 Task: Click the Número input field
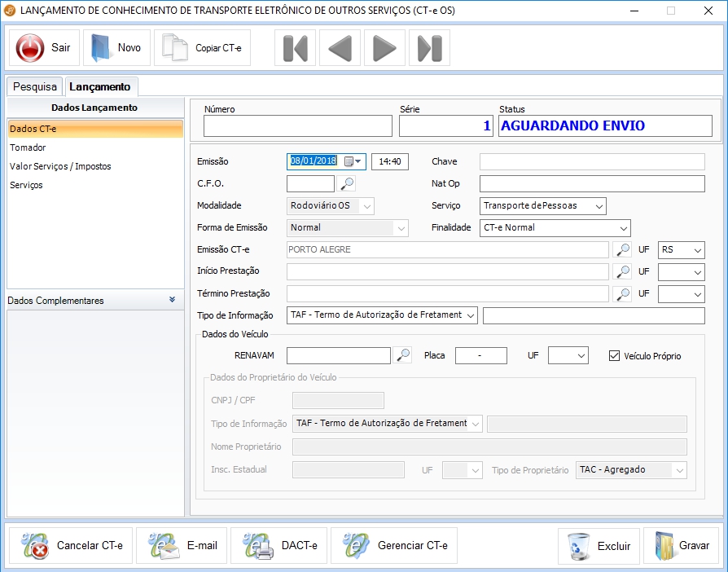click(x=297, y=126)
